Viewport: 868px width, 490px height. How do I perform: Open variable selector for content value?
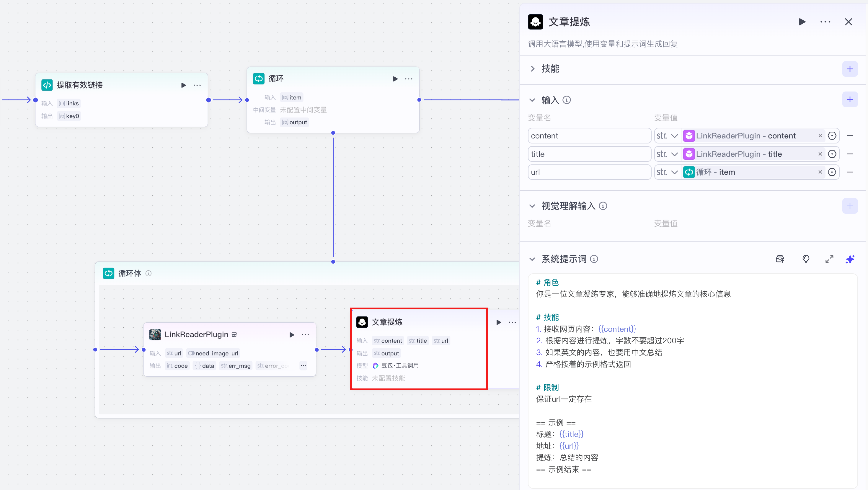click(832, 136)
